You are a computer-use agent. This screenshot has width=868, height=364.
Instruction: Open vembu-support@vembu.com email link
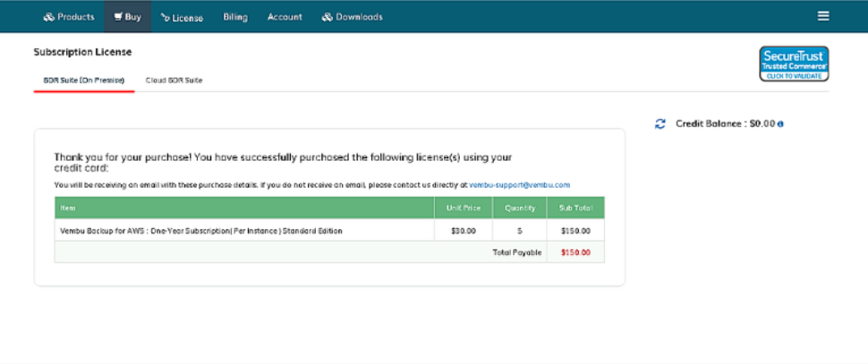coord(519,185)
